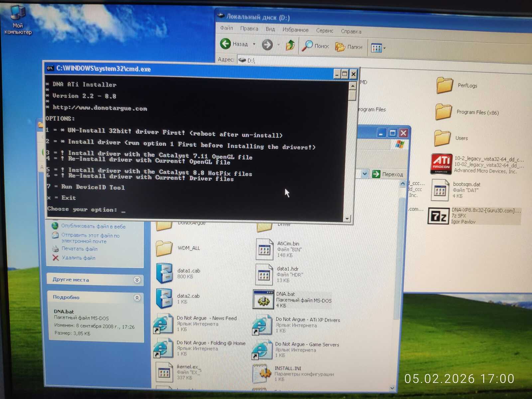Viewport: 532px width, 399px height.
Task: Click the Удалить файл task link
Action: [78, 258]
